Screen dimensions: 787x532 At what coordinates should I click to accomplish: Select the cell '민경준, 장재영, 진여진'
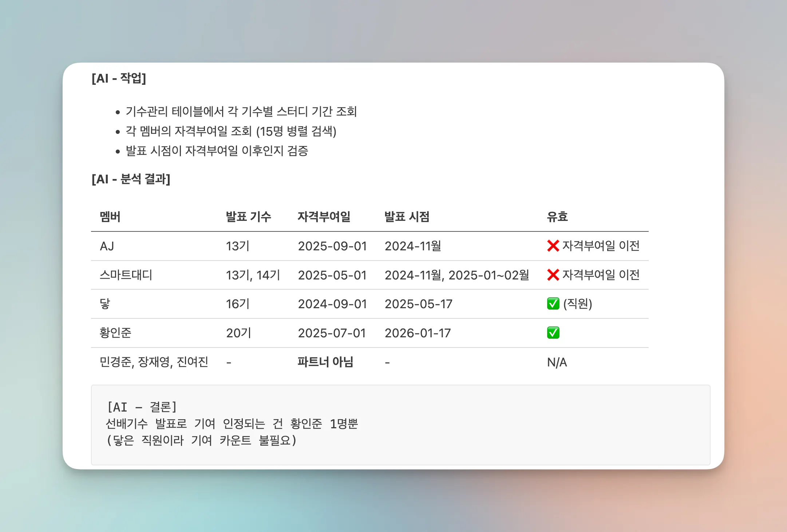(154, 362)
